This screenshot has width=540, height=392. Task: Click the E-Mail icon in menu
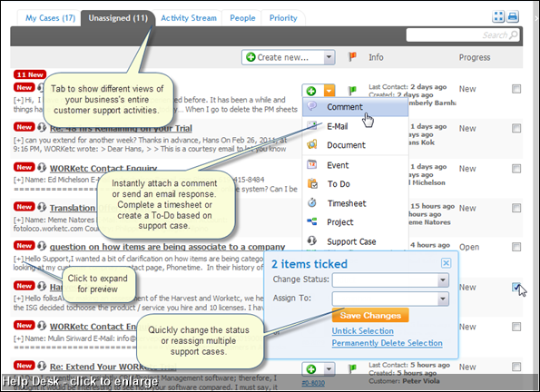pyautogui.click(x=312, y=126)
